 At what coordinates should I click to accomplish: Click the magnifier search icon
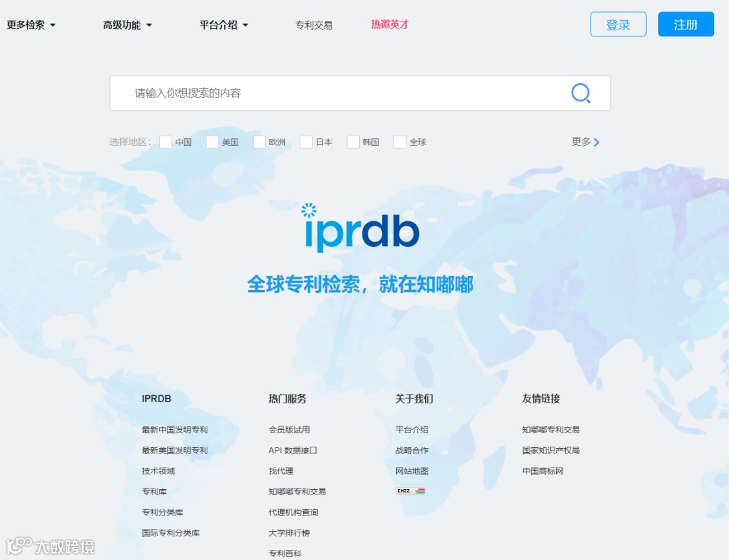pyautogui.click(x=580, y=93)
